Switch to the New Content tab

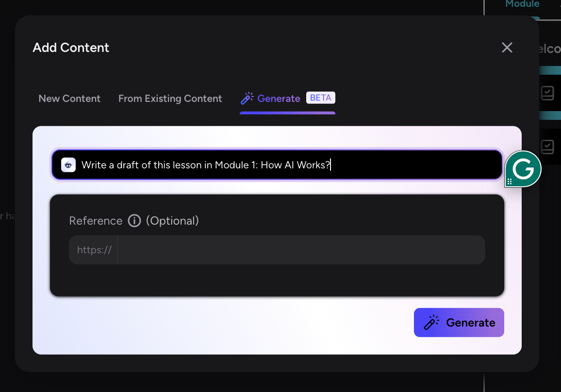pos(69,98)
